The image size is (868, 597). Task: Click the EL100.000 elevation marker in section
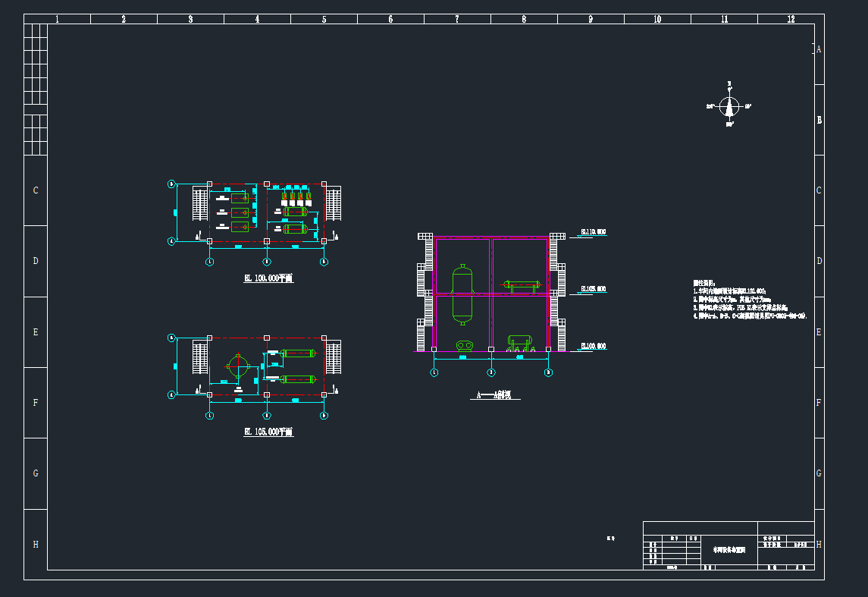pyautogui.click(x=593, y=346)
